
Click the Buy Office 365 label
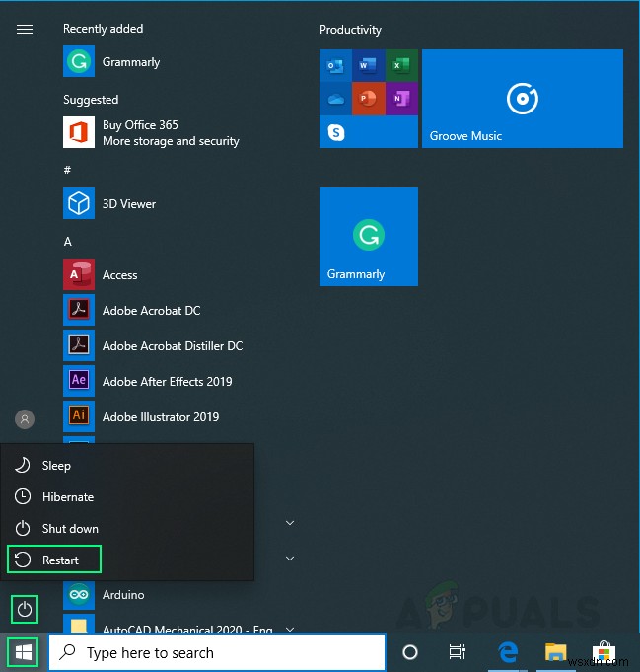click(140, 125)
